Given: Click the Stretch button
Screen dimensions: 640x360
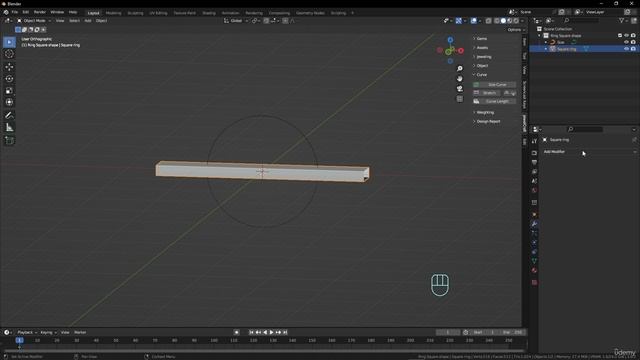Looking at the screenshot, I should pos(487,93).
